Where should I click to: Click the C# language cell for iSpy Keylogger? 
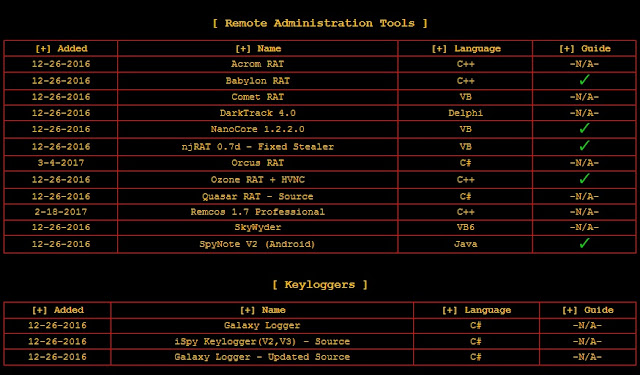[x=476, y=342]
